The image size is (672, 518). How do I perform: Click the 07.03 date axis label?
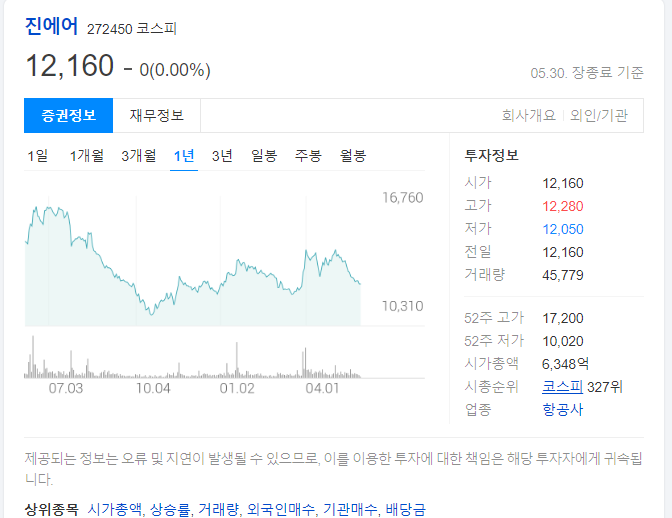[x=66, y=388]
